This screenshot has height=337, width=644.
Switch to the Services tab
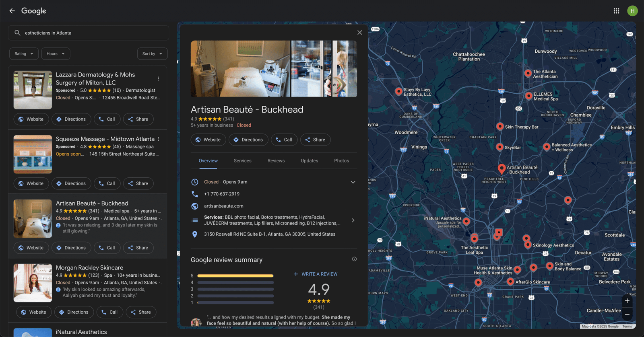[x=243, y=160]
